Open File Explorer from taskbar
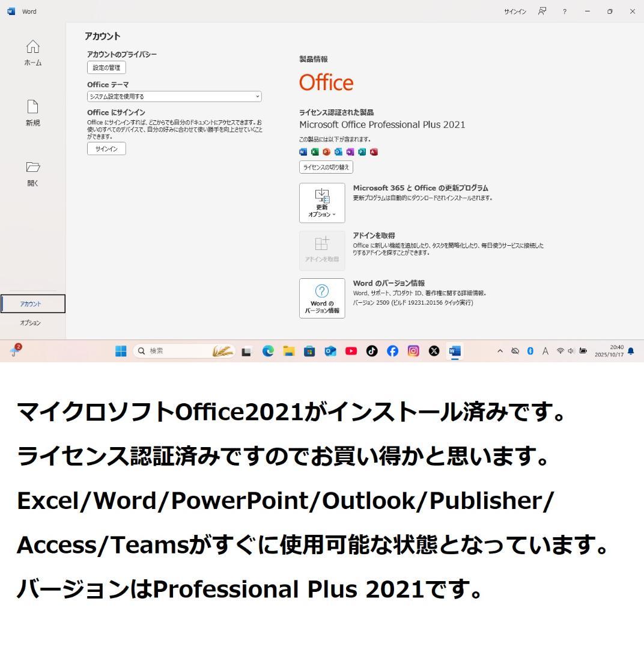 [289, 351]
